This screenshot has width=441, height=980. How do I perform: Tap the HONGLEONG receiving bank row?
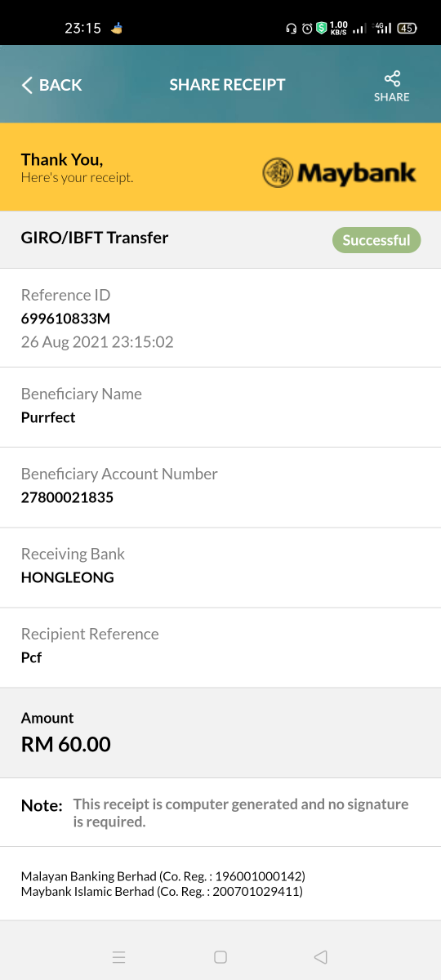pos(220,568)
